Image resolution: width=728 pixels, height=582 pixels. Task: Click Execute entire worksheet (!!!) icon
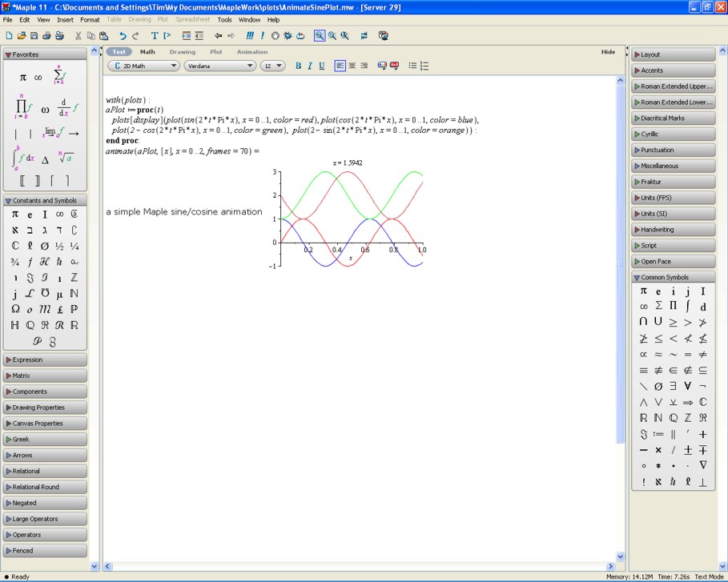pyautogui.click(x=250, y=36)
